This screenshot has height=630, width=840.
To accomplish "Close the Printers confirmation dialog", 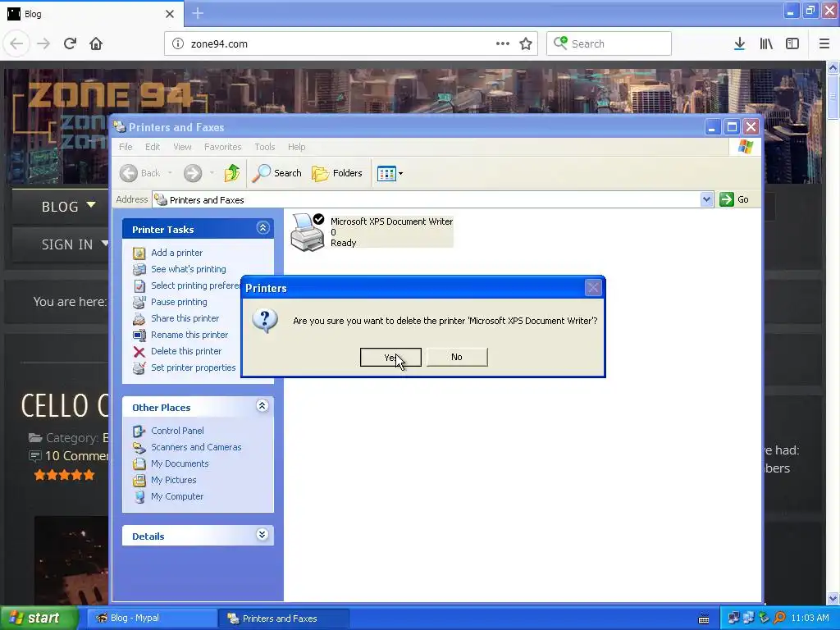I will (x=593, y=288).
